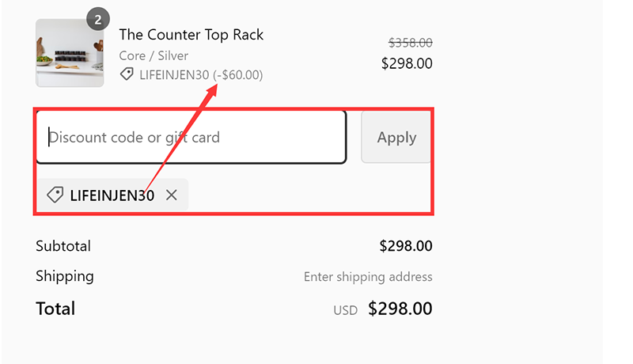The image size is (633, 364).
Task: Click the LIFEINJEN30 (-$60.00) line discount text
Action: coord(201,74)
